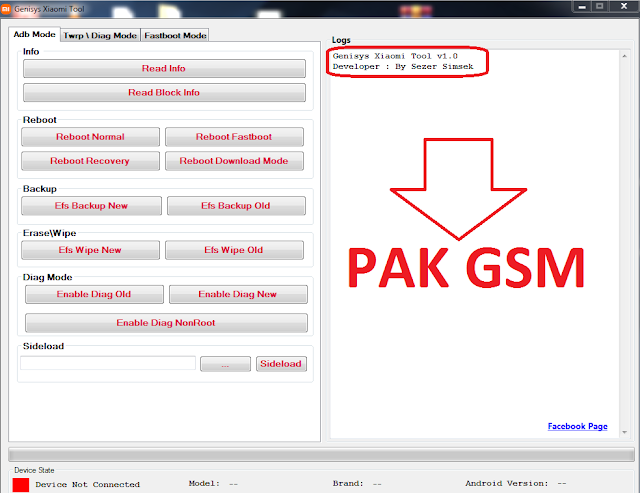Start Efs Backup Old
This screenshot has width=640, height=493.
point(236,206)
